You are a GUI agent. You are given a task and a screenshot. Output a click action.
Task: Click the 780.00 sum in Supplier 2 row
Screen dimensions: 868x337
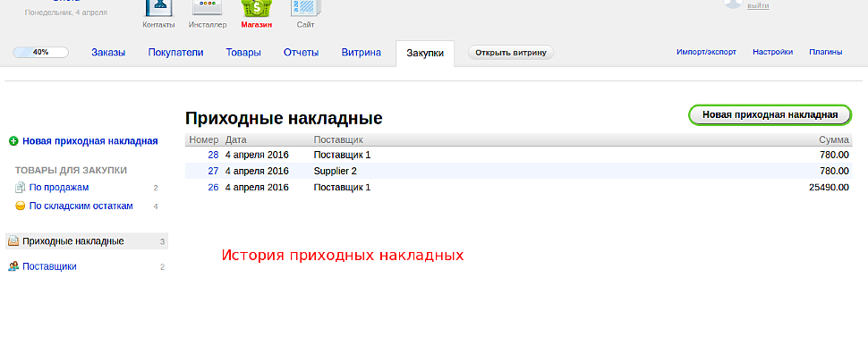point(834,171)
